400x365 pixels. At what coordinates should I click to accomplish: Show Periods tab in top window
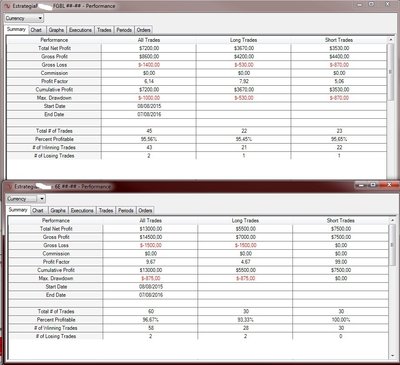pos(124,30)
